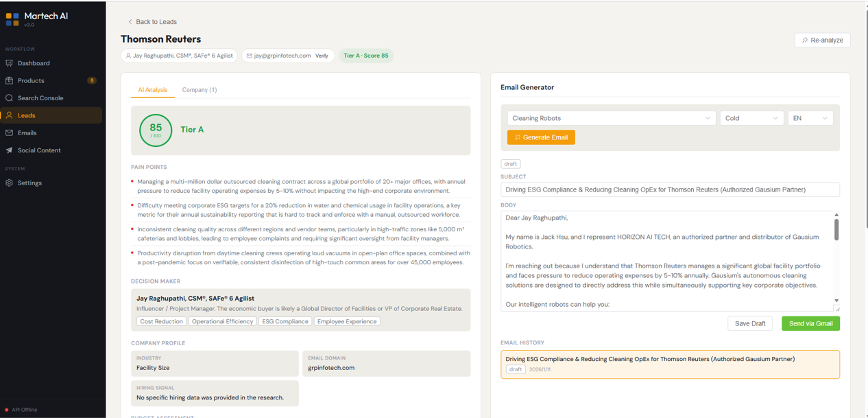Select the Emails envelope icon
The width and height of the screenshot is (868, 418).
(10, 132)
